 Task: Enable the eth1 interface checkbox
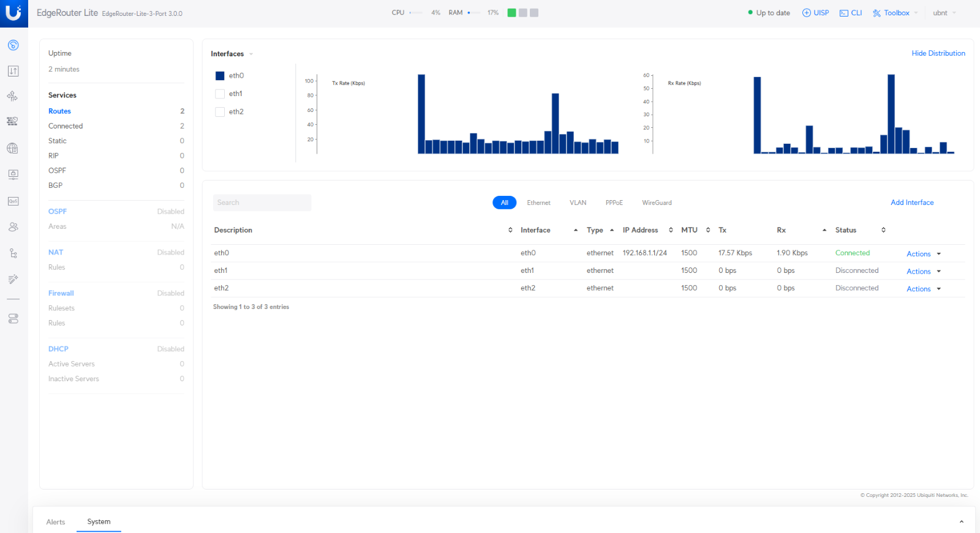[x=220, y=94]
